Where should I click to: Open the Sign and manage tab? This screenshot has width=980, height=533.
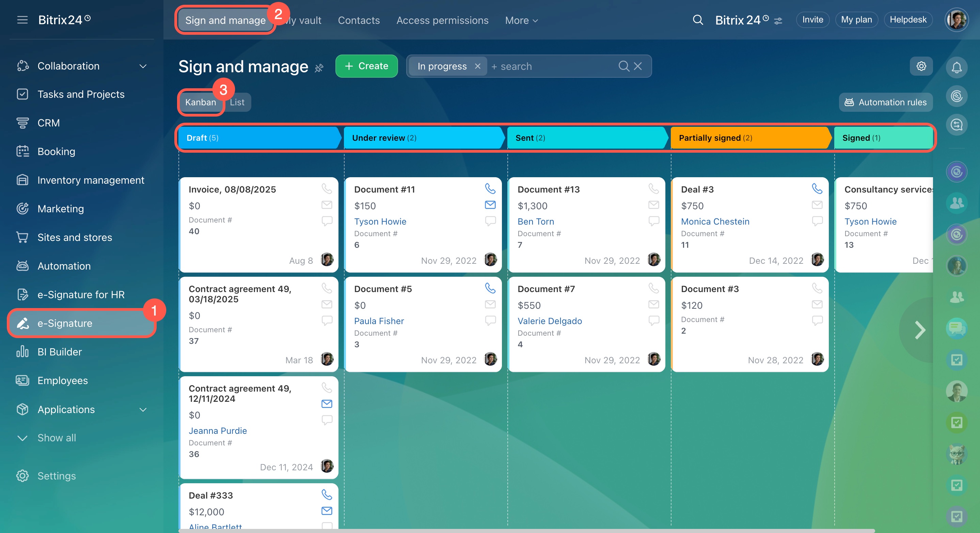pyautogui.click(x=225, y=20)
